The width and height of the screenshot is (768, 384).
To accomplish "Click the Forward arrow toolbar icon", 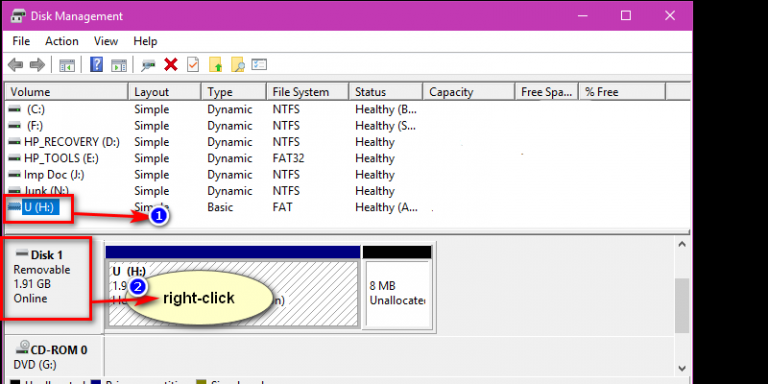I will tap(37, 64).
